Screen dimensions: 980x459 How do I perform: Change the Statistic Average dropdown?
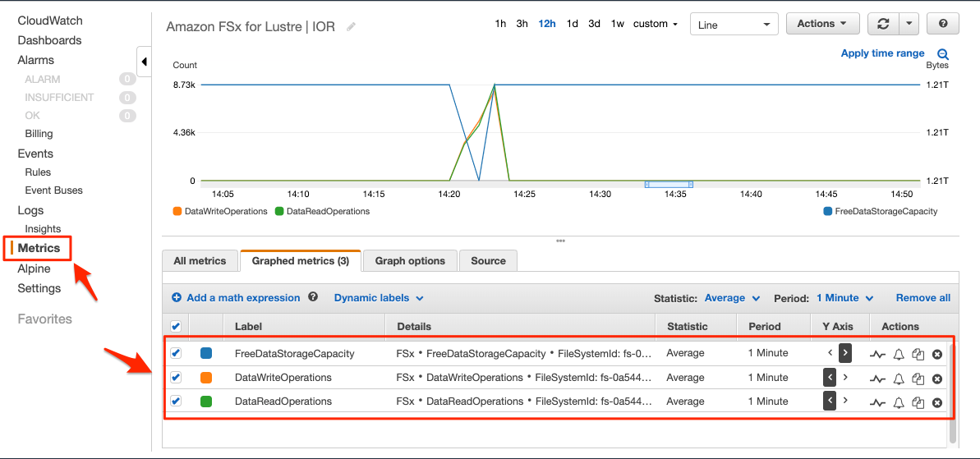(x=732, y=298)
